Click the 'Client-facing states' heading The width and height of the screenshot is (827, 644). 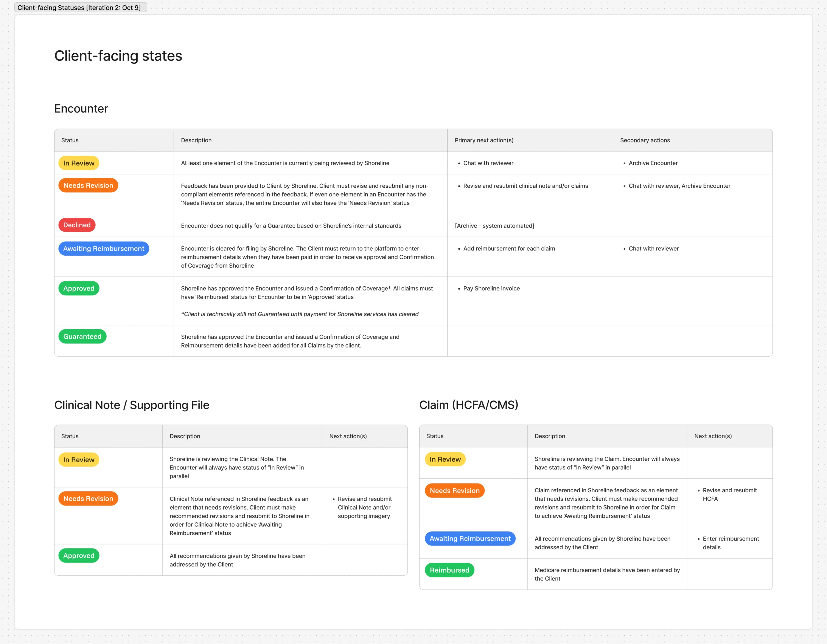click(x=118, y=56)
